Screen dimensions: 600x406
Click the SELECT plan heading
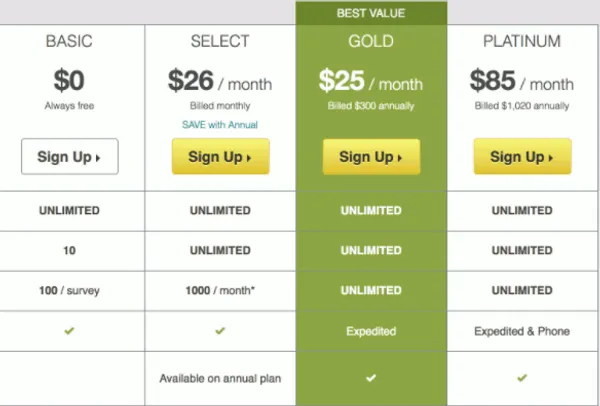[220, 41]
